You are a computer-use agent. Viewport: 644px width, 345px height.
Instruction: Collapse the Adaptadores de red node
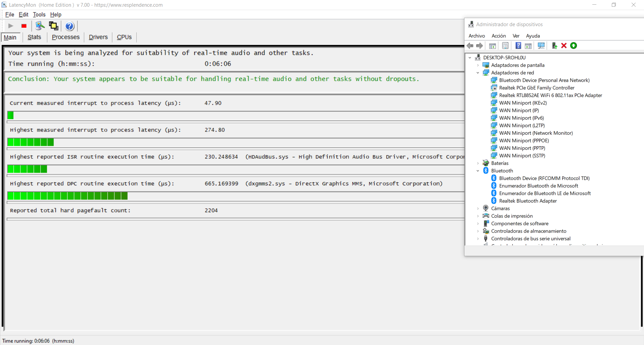(478, 73)
